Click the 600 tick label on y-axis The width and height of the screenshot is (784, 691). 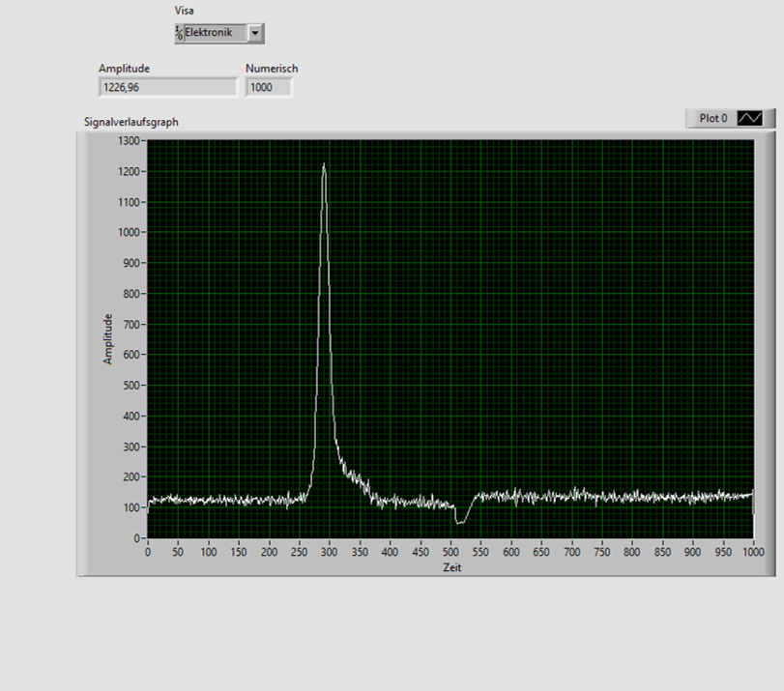[131, 355]
